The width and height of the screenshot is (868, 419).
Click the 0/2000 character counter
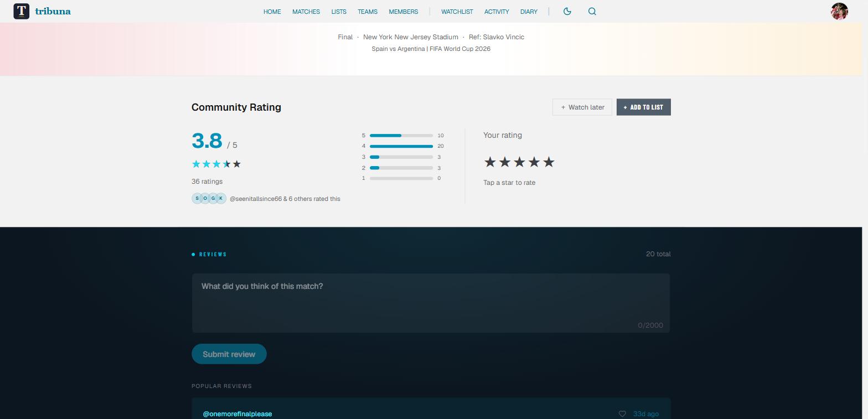coord(650,325)
